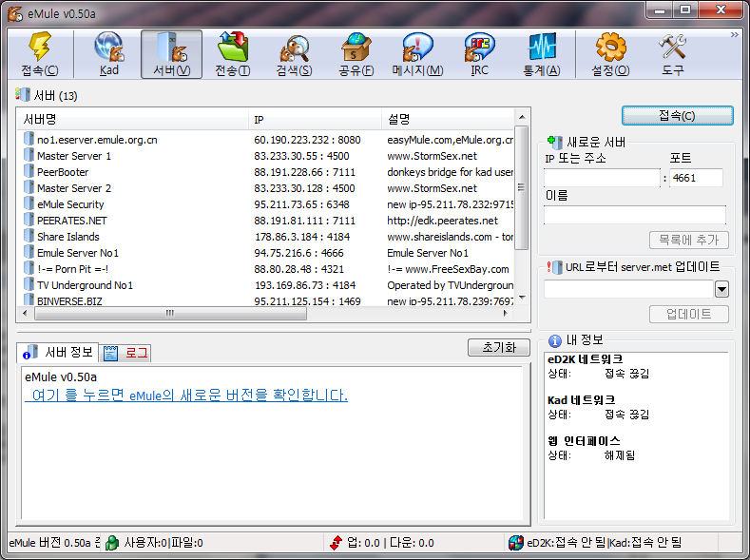Click the IP 또는 주소 input field
The height and width of the screenshot is (560, 750).
602,178
